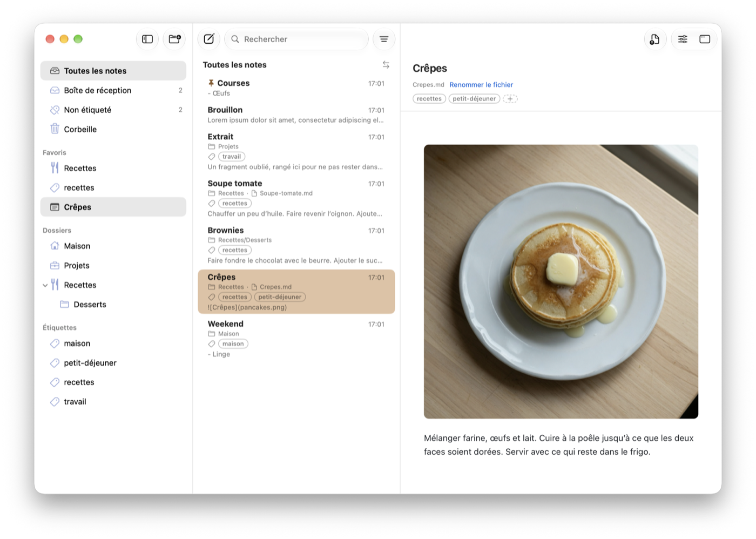The height and width of the screenshot is (539, 756).
Task: Click recettes tag on Soupe tomate note
Action: tap(235, 204)
